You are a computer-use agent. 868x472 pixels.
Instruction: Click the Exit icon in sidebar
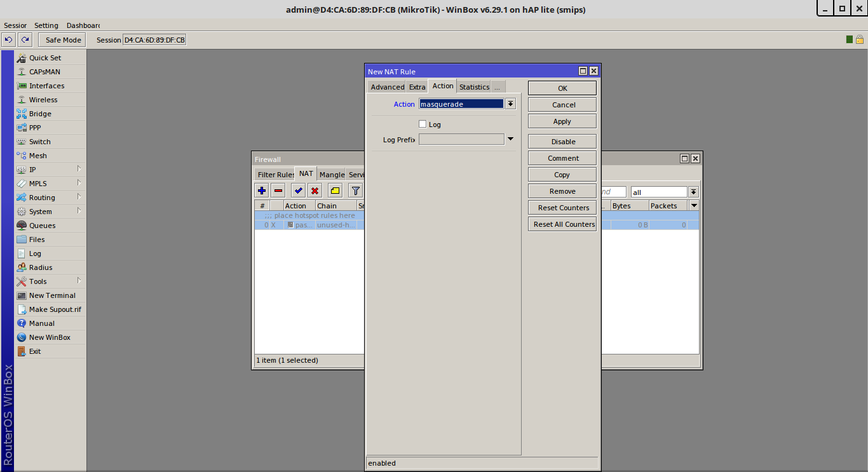click(x=22, y=351)
